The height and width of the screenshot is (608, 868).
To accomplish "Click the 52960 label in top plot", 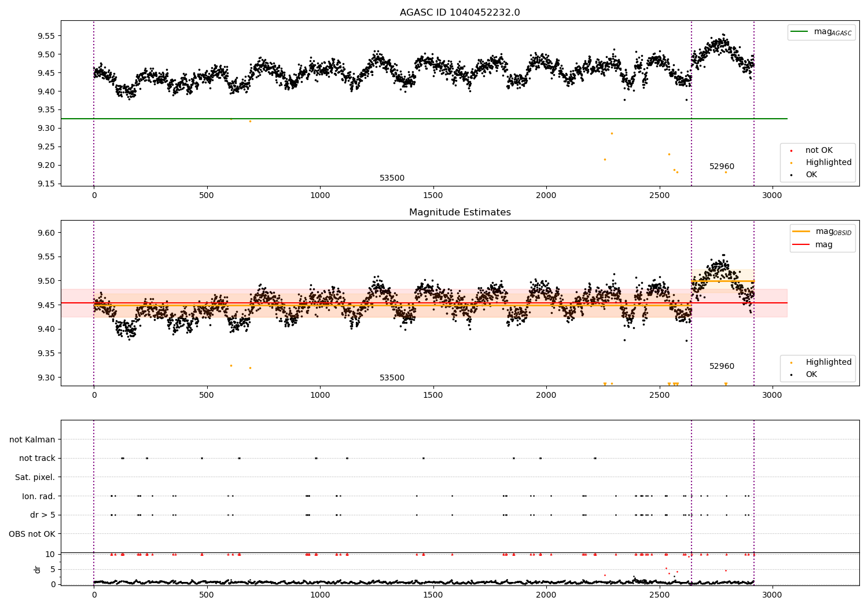I will (x=722, y=167).
